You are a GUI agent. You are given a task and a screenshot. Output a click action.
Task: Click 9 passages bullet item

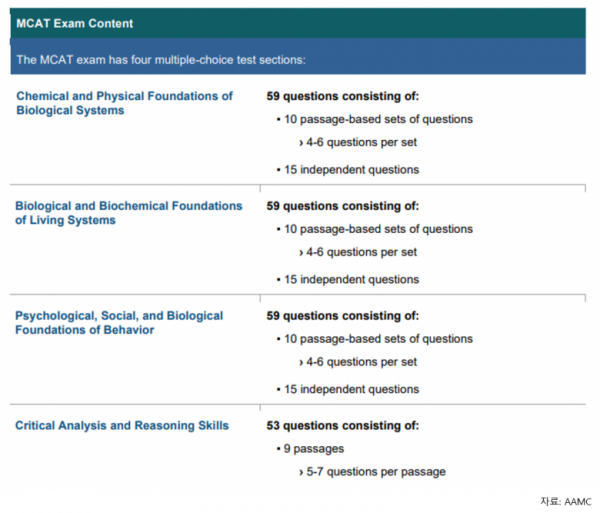tap(310, 449)
